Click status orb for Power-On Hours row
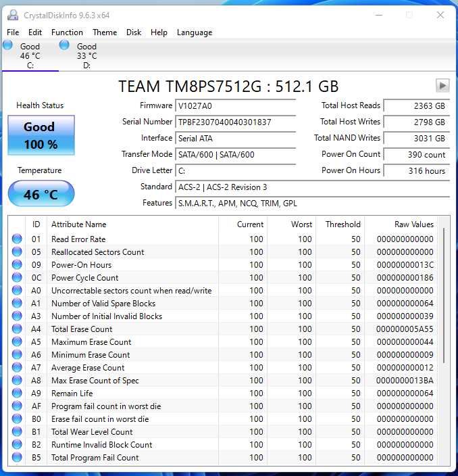This screenshot has height=476, width=458. 17,264
